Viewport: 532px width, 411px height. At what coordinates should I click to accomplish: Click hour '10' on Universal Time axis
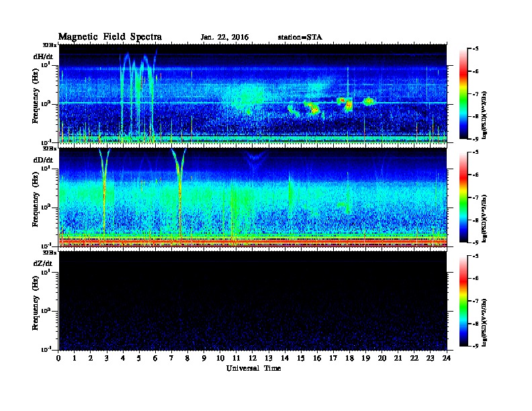[220, 358]
